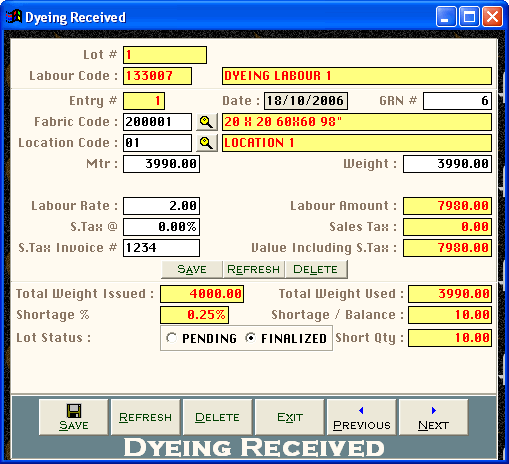Click the Date field showing 18/10/2006
The image size is (509, 464).
[x=306, y=101]
